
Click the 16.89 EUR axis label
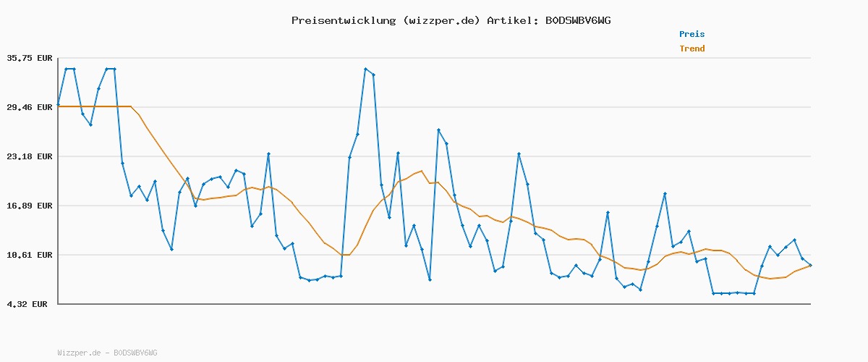point(29,206)
